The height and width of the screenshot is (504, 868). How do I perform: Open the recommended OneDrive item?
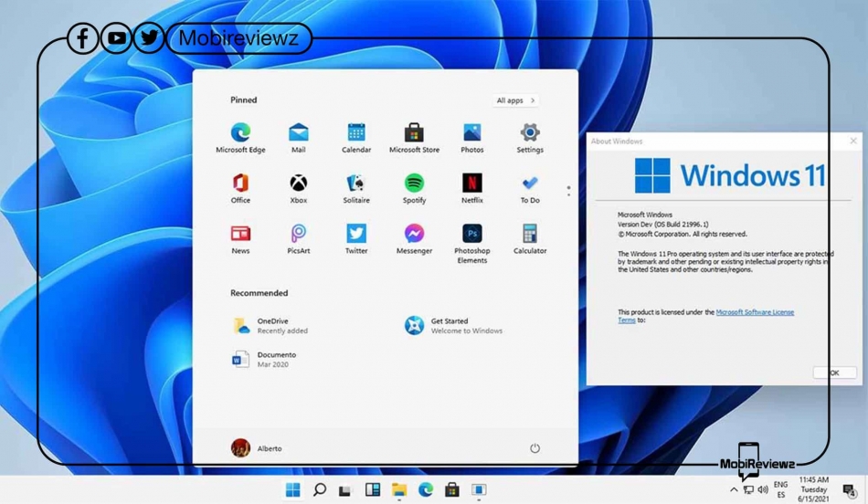coord(270,325)
